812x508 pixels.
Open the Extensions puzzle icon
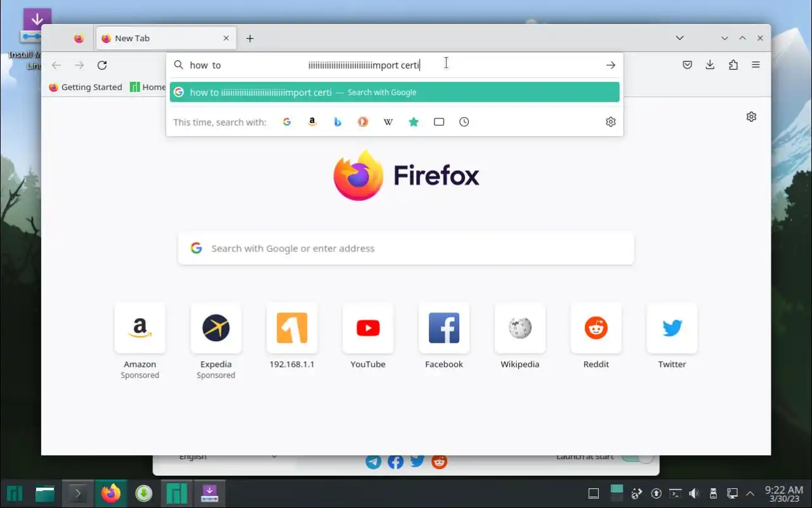point(733,65)
